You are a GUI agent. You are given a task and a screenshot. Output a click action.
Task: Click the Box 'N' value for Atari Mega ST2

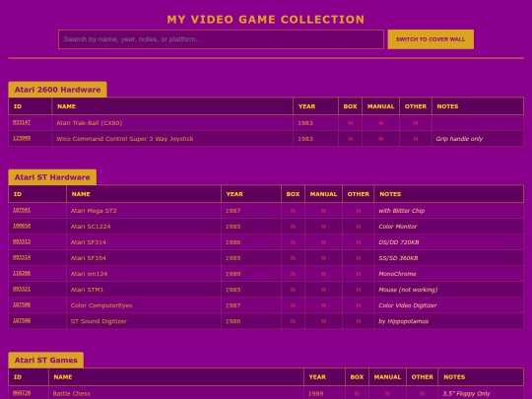[293, 211]
